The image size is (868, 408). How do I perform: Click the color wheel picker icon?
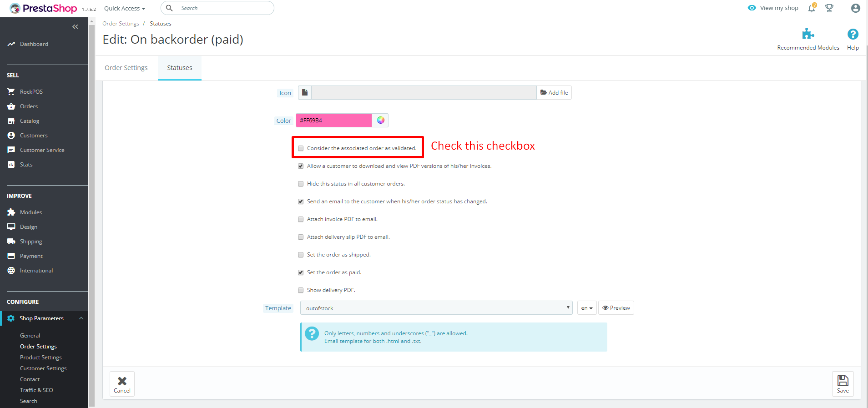tap(381, 120)
